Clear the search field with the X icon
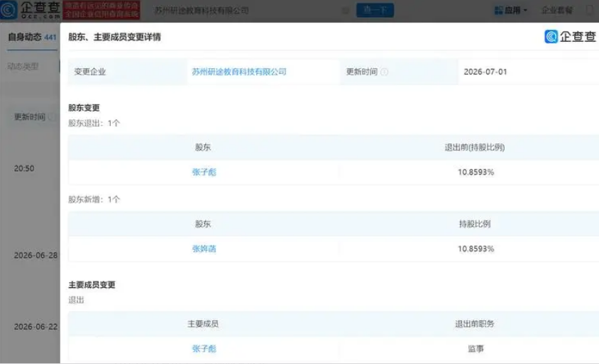The height and width of the screenshot is (364, 599). pos(346,11)
